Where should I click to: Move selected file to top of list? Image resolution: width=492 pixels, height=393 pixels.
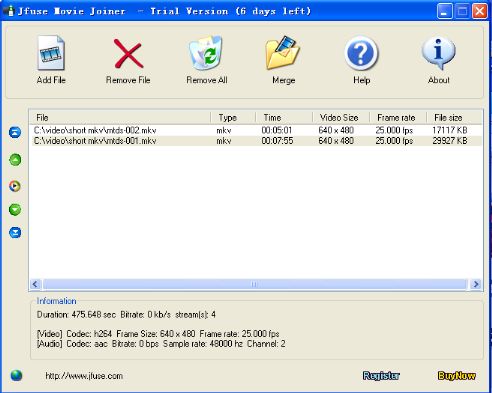coord(15,132)
